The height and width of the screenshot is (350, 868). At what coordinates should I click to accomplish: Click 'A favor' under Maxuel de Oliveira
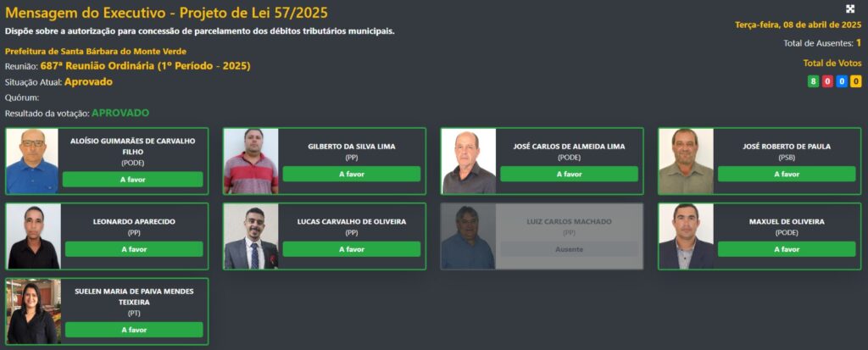pos(787,249)
